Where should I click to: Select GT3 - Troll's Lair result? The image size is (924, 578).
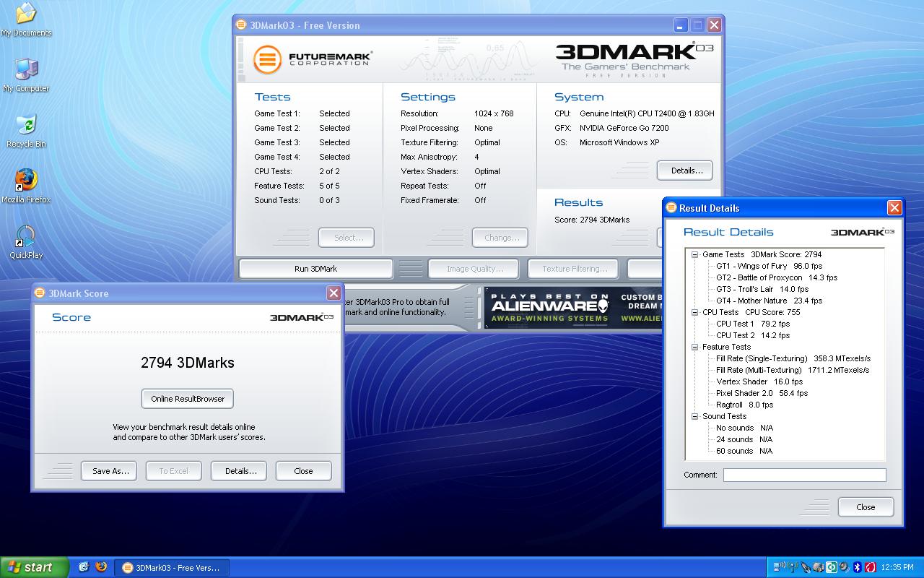coord(762,289)
